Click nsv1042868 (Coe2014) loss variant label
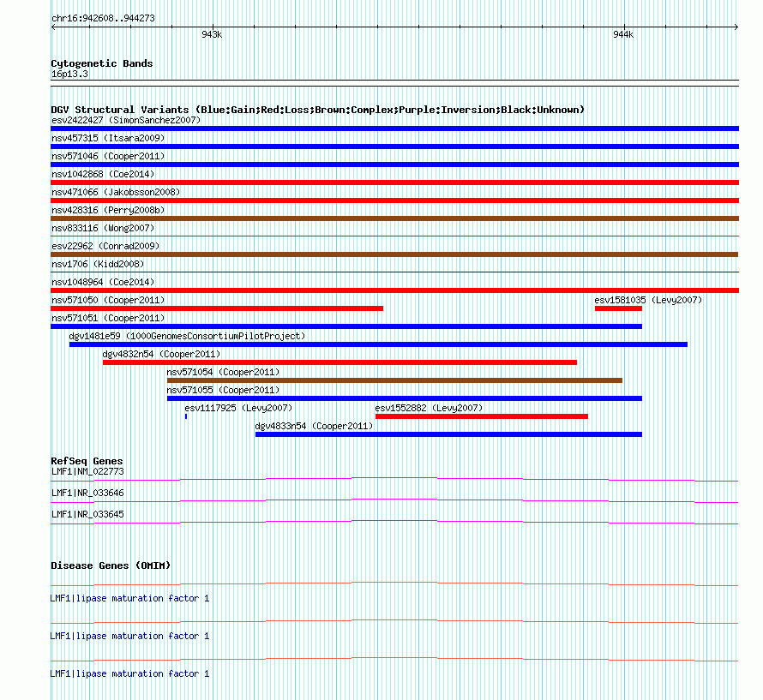This screenshot has height=700, width=763. click(x=103, y=174)
